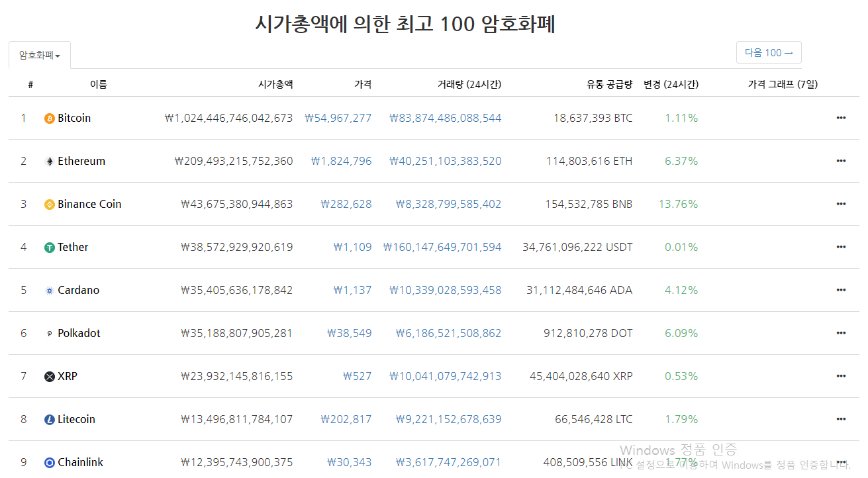The image size is (868, 478).
Task: Sort by the 시가총액 column header
Action: (275, 84)
